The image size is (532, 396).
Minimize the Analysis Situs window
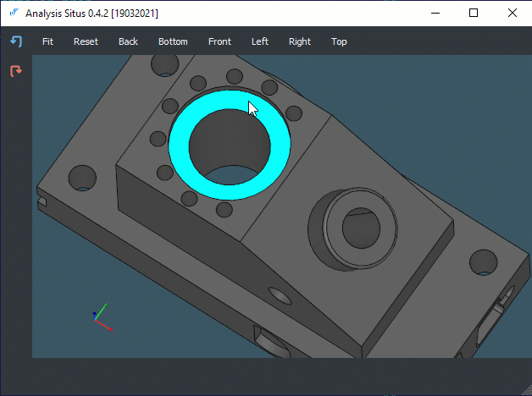(x=435, y=14)
